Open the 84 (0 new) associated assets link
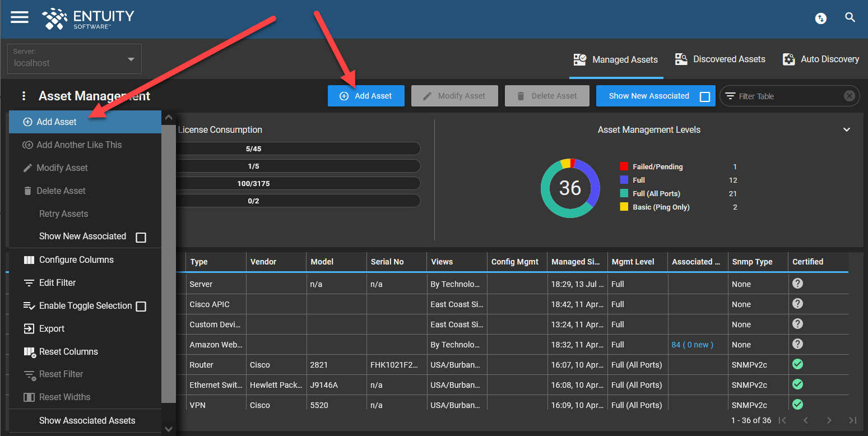The height and width of the screenshot is (436, 868). pyautogui.click(x=691, y=344)
